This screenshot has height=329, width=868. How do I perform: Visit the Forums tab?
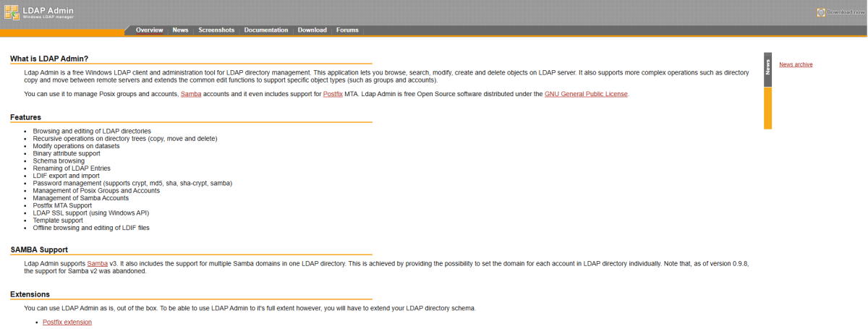tap(347, 30)
